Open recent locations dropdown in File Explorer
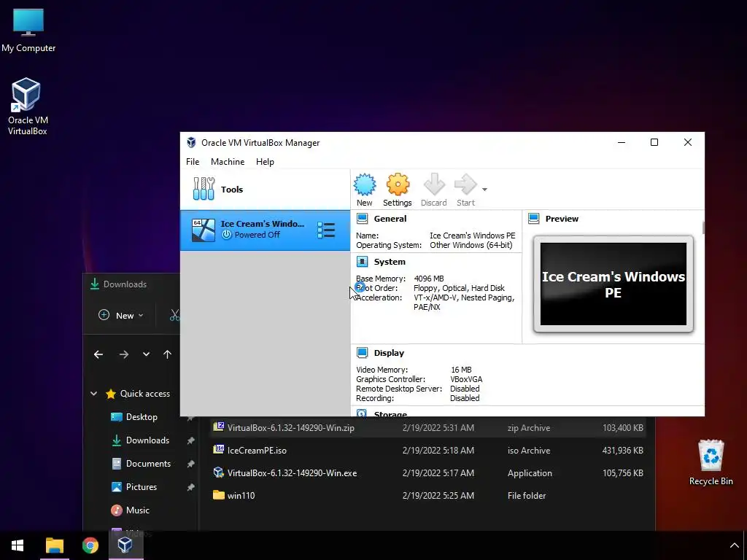Viewport: 747px width, 560px height. 146,354
